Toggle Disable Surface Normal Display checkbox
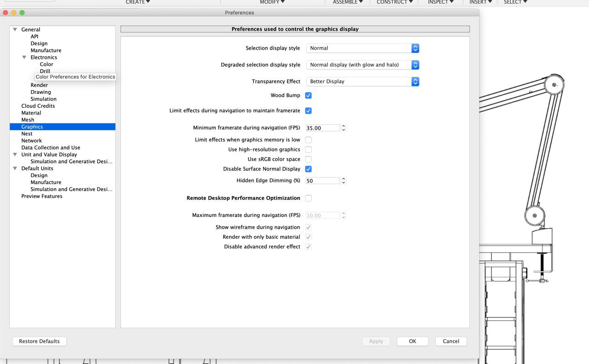The height and width of the screenshot is (364, 589). (x=308, y=169)
